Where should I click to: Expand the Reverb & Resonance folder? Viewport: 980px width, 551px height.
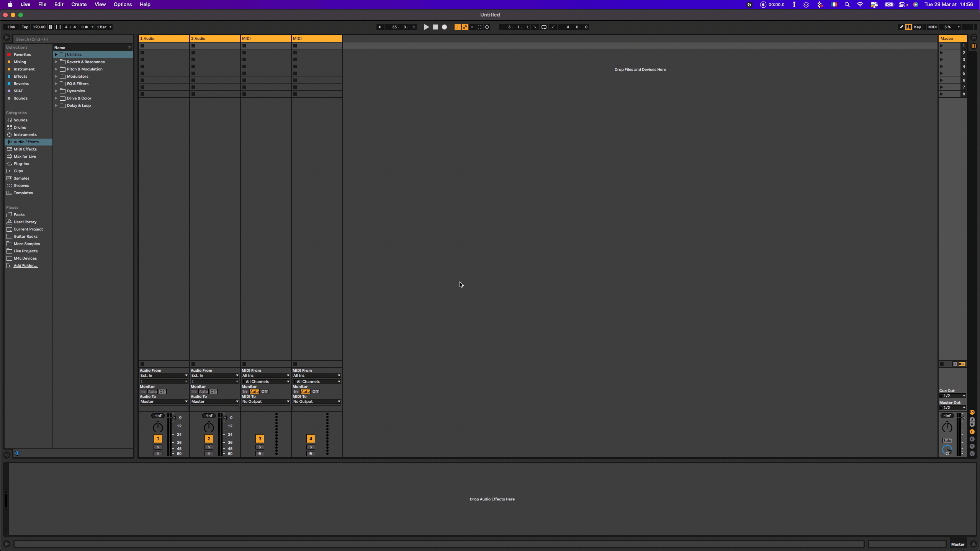(56, 62)
